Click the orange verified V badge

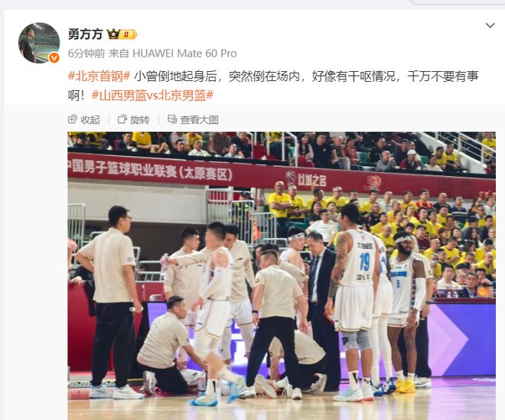tap(54, 58)
